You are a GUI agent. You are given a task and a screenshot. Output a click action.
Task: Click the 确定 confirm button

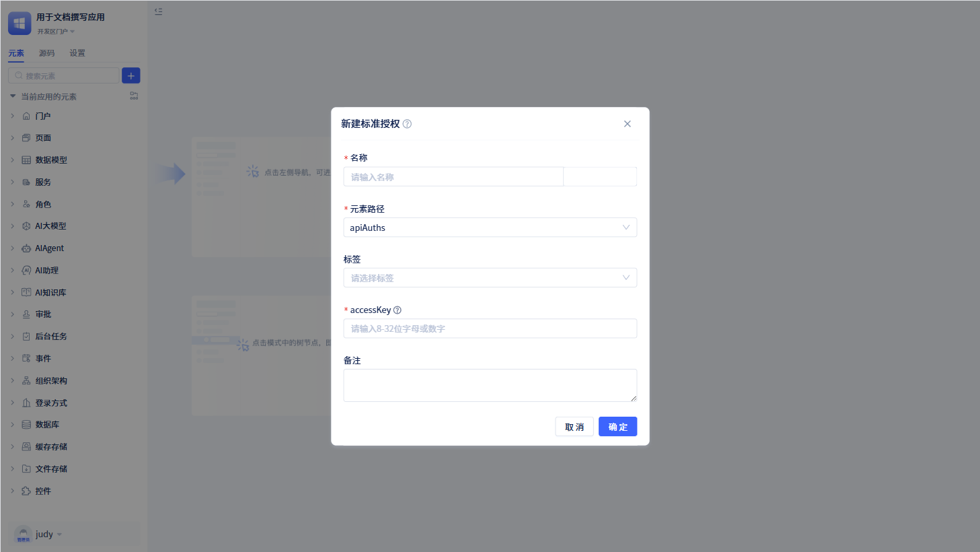coord(617,427)
